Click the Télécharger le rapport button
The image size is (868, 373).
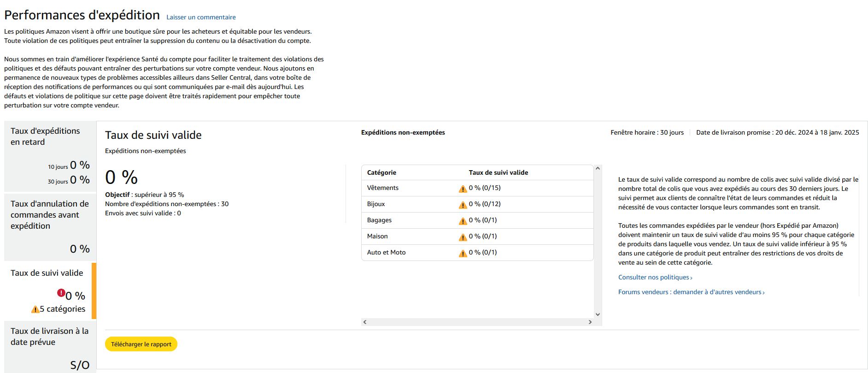pos(141,344)
